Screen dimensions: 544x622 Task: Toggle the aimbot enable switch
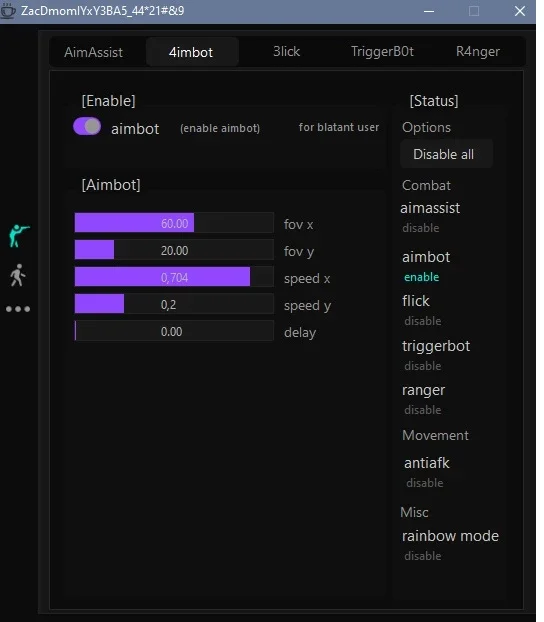(87, 127)
